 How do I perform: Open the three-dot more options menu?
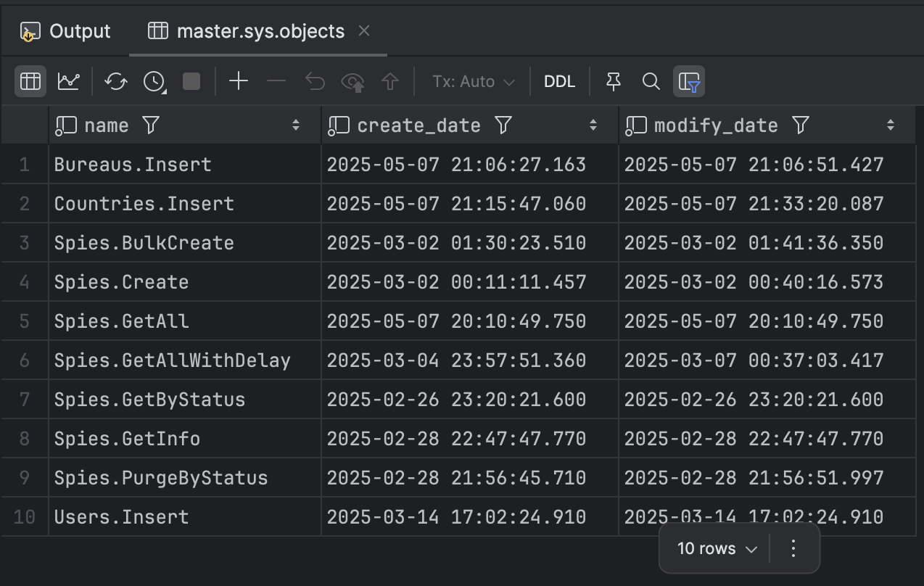pyautogui.click(x=793, y=549)
